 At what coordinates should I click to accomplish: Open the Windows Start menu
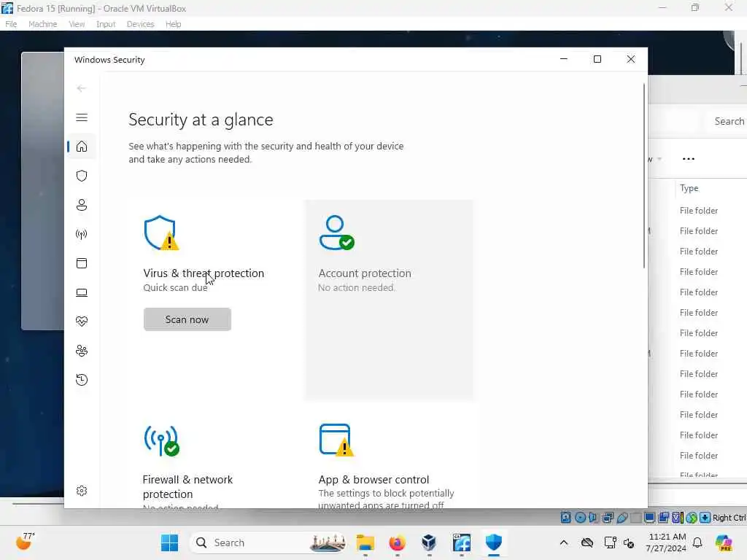tap(169, 542)
